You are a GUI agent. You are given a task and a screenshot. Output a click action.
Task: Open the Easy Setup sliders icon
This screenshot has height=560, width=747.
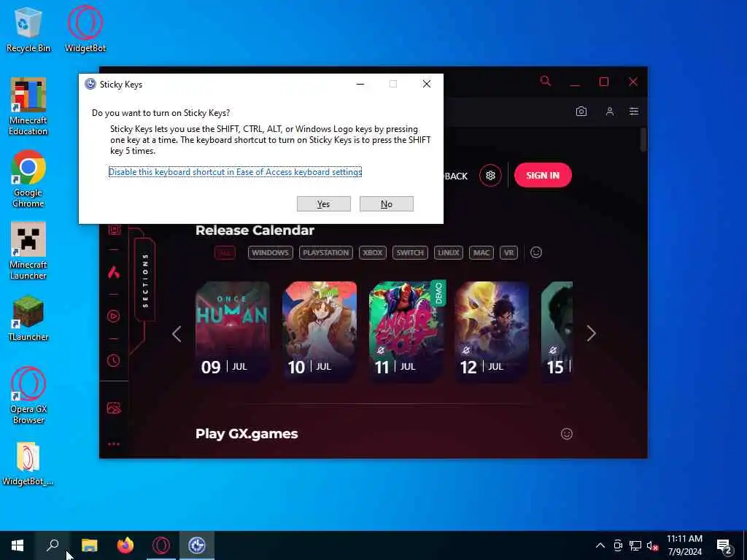634,112
